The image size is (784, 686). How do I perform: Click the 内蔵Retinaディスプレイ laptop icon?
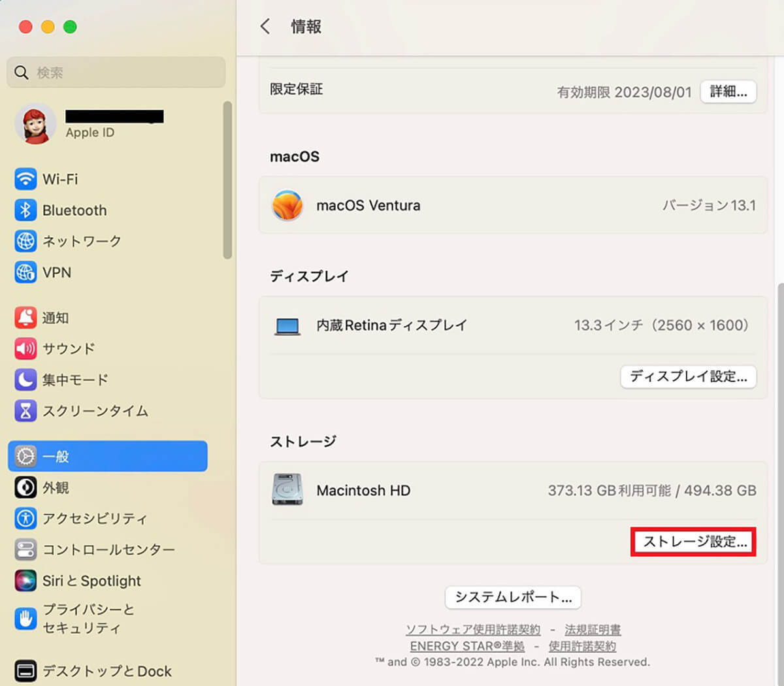click(287, 325)
